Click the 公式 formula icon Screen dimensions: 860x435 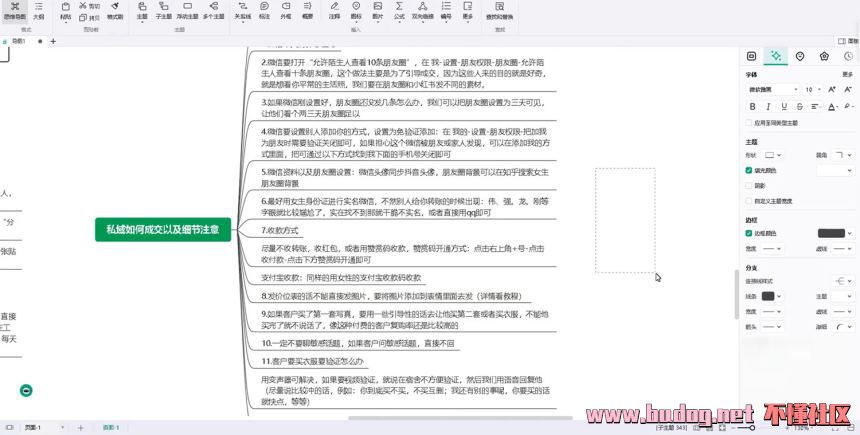coord(399,11)
